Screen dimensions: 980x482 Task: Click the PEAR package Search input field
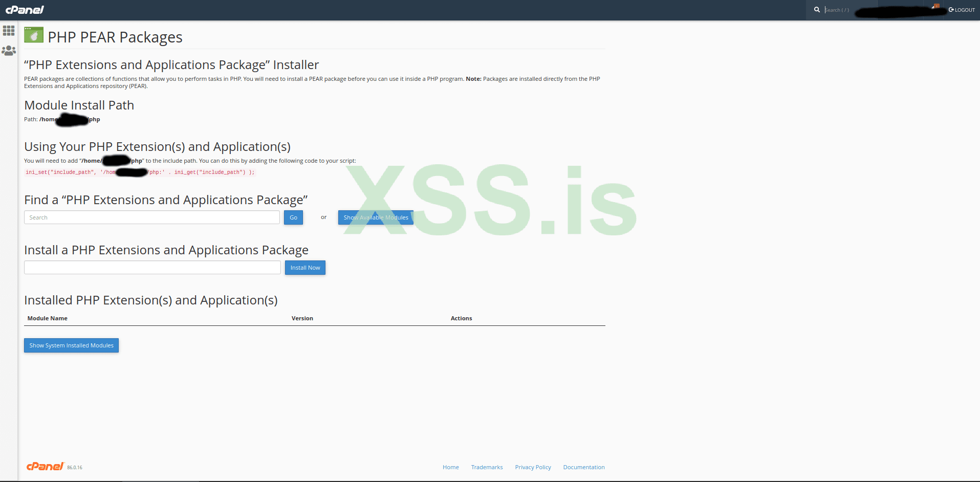pos(152,217)
